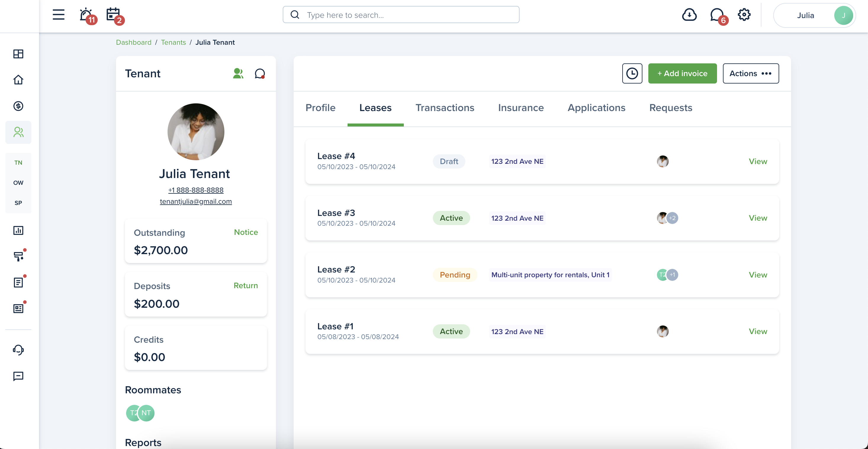Viewport: 868px width, 449px height.
Task: Open the downloads cloud icon in top bar
Action: point(689,15)
